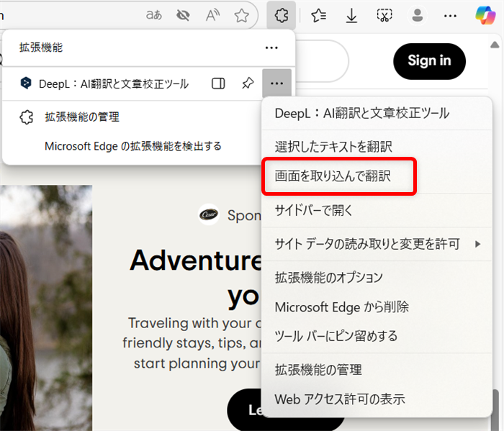
Task: Select 画面を取り込んで翻訳 menu item
Action: [333, 176]
